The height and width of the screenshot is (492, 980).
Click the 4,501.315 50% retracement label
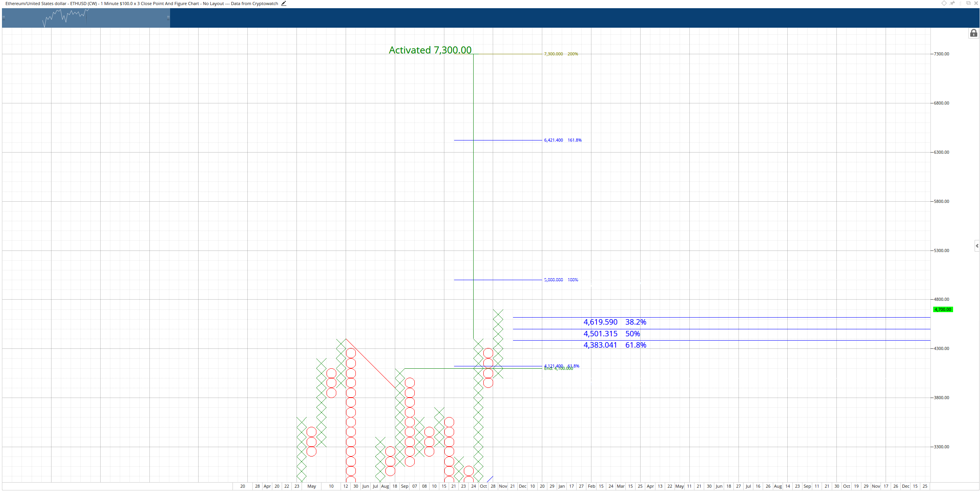point(612,334)
